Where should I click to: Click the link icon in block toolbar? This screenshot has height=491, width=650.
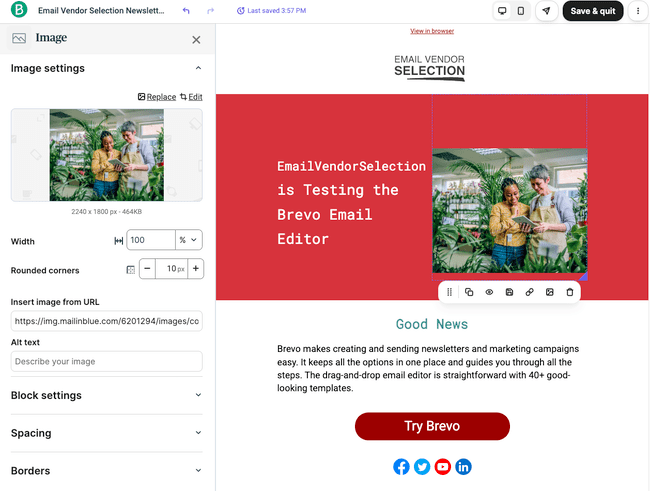click(x=529, y=292)
